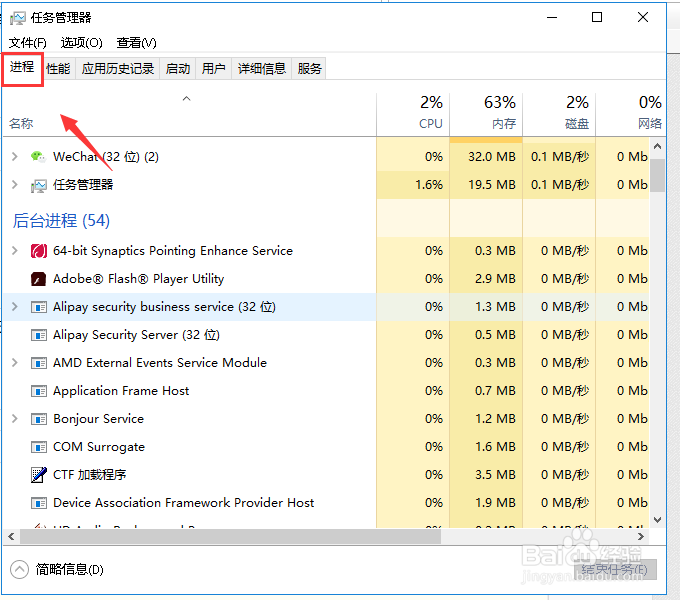Select the Adobe Flash Player Utility name

(x=138, y=279)
